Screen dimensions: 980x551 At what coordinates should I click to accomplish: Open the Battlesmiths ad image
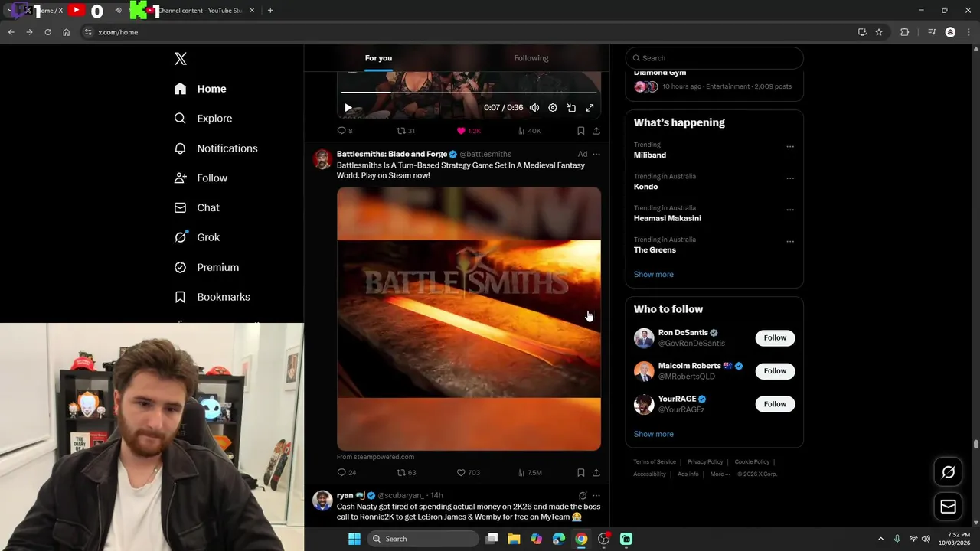coord(469,318)
